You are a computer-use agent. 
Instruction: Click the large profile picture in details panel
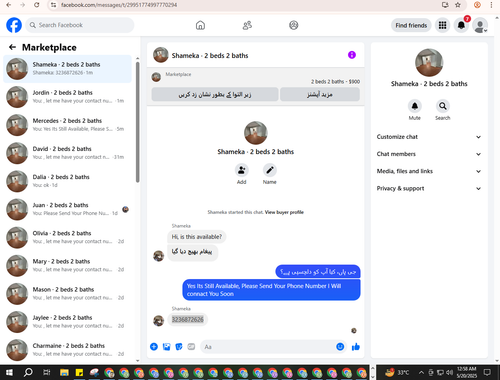pos(429,63)
